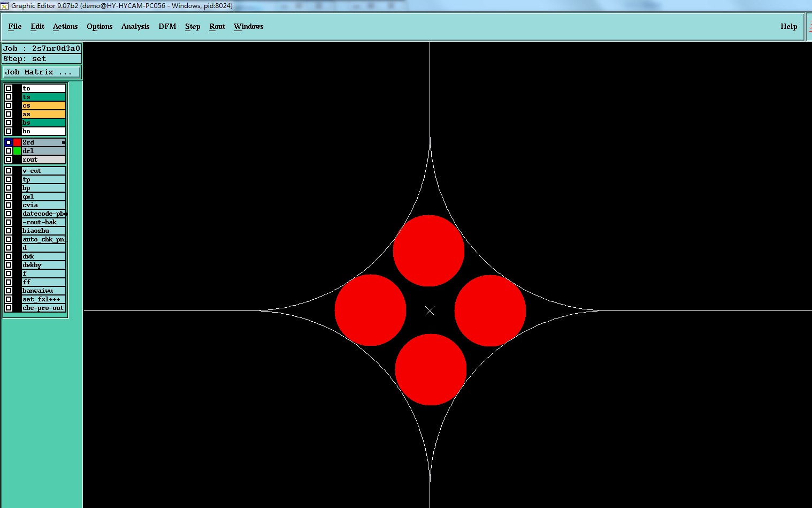Click the green color swatch of drl layer
This screenshot has height=508, width=812.
pyautogui.click(x=17, y=151)
